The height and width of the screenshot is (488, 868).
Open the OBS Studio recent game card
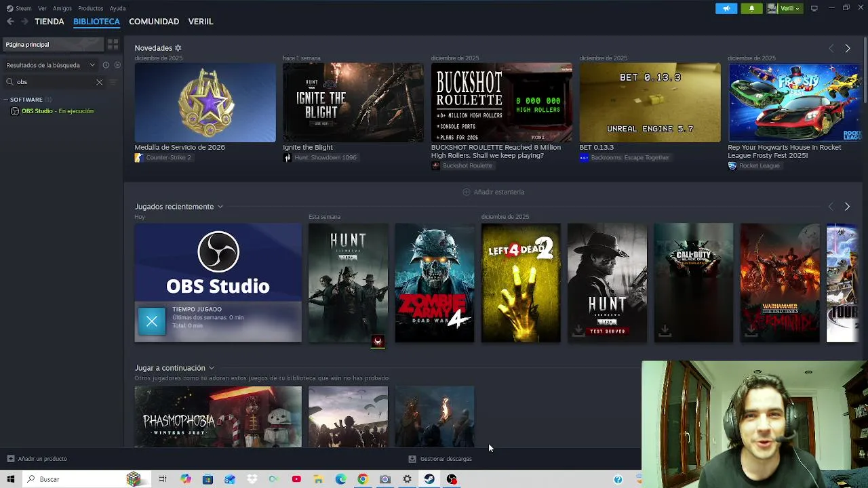click(218, 283)
